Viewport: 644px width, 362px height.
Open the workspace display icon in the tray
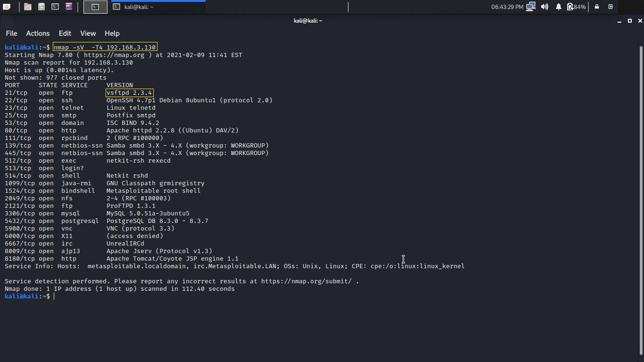click(x=531, y=7)
